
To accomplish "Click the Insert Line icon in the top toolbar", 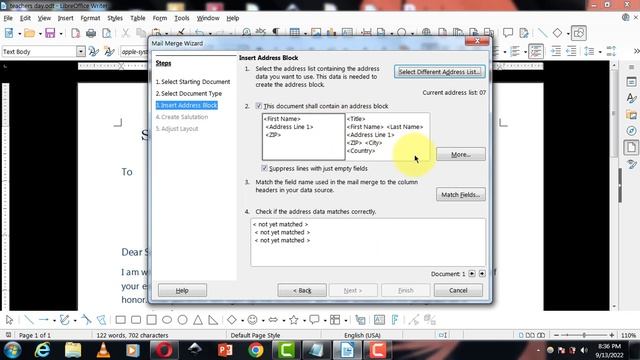I will pyautogui.click(x=542, y=33).
